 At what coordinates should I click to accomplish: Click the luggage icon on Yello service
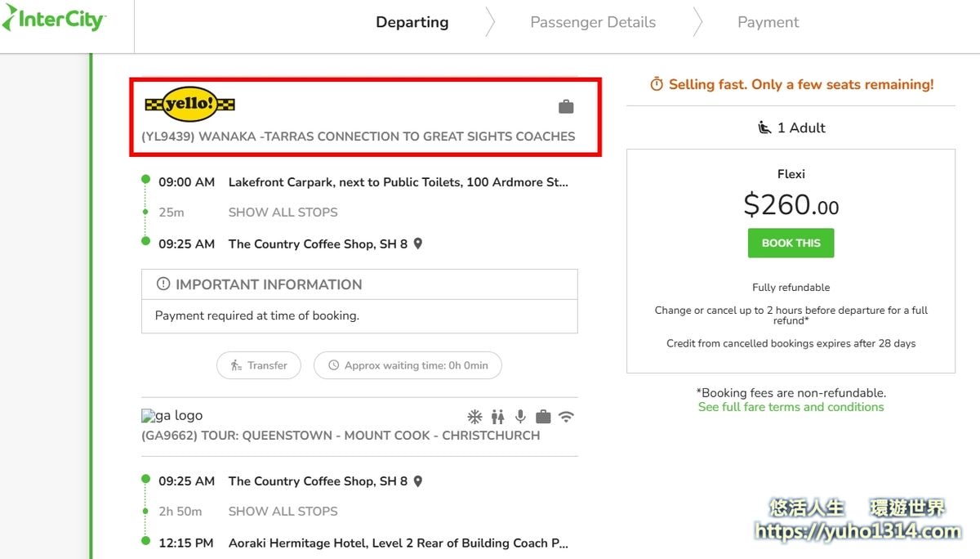(566, 107)
